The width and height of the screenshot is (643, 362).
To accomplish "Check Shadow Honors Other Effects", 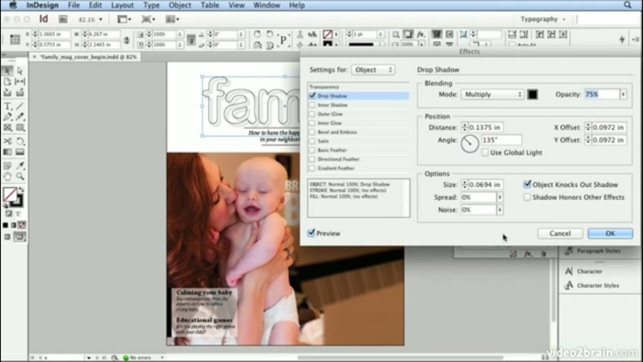I will [x=527, y=197].
